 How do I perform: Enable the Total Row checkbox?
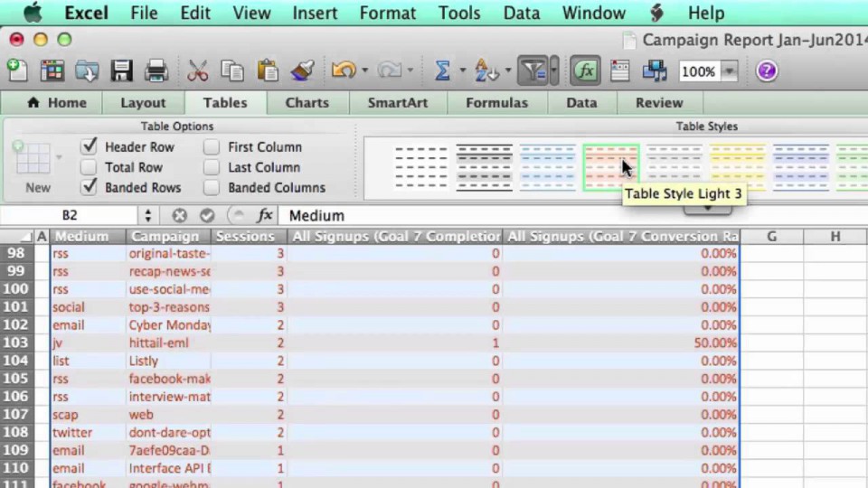(x=89, y=167)
